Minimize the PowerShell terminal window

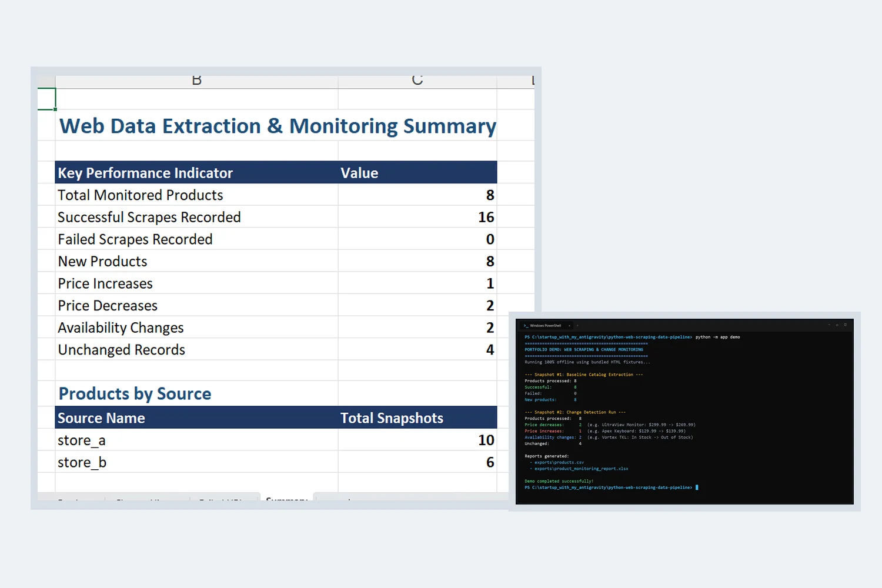coord(829,325)
